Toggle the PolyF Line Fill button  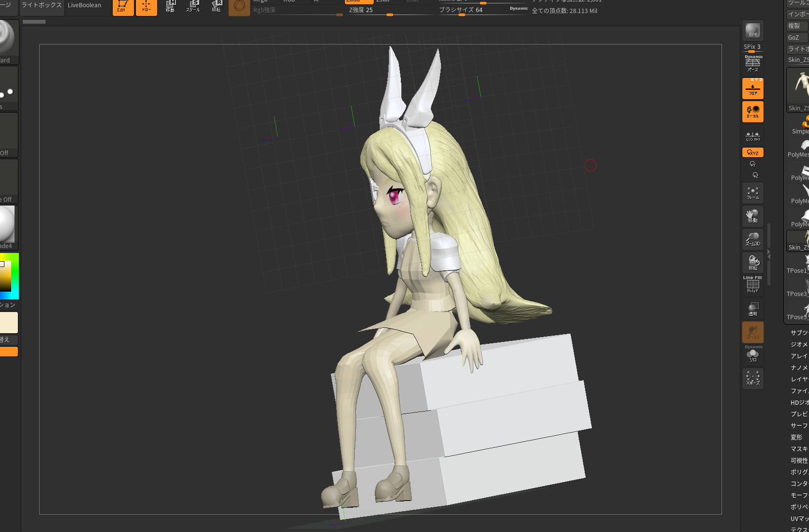point(752,285)
